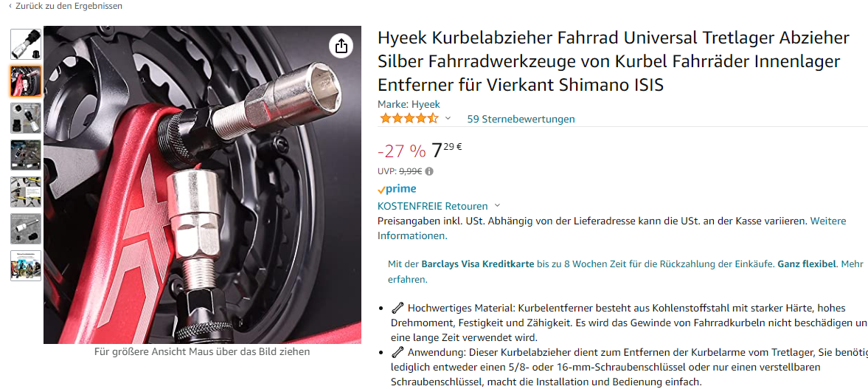Select the fifth thumbnail with yellow tool
The image size is (868, 389).
click(26, 192)
